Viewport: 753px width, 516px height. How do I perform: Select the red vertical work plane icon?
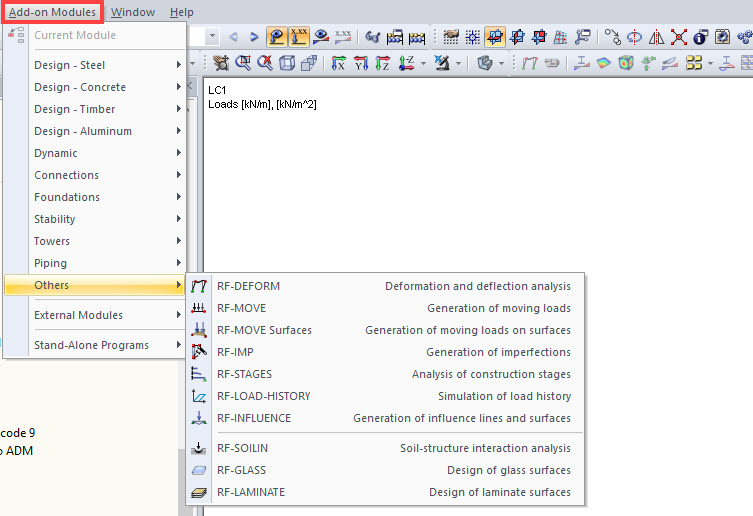pyautogui.click(x=517, y=37)
